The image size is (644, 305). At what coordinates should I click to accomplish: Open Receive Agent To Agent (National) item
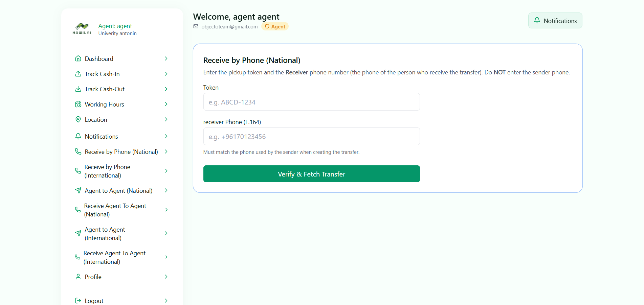click(x=115, y=210)
